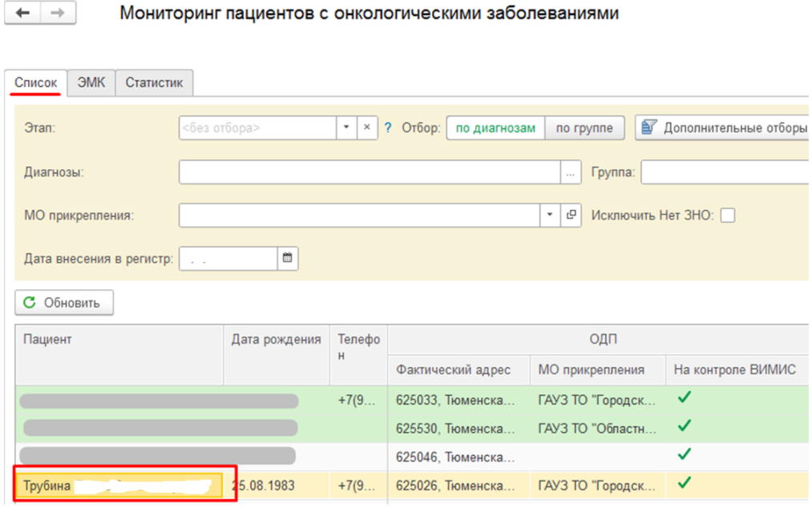Click the Дата рождения column header
This screenshot has height=516, width=812.
276,339
